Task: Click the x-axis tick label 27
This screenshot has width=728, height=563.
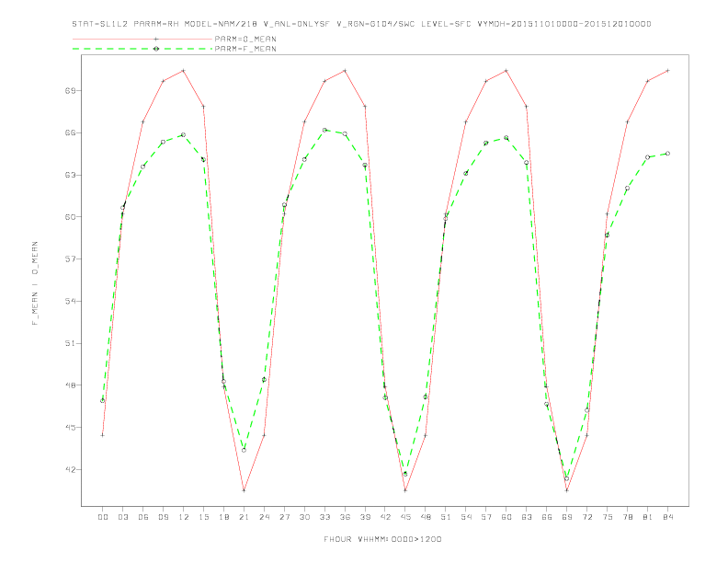Action: (284, 517)
